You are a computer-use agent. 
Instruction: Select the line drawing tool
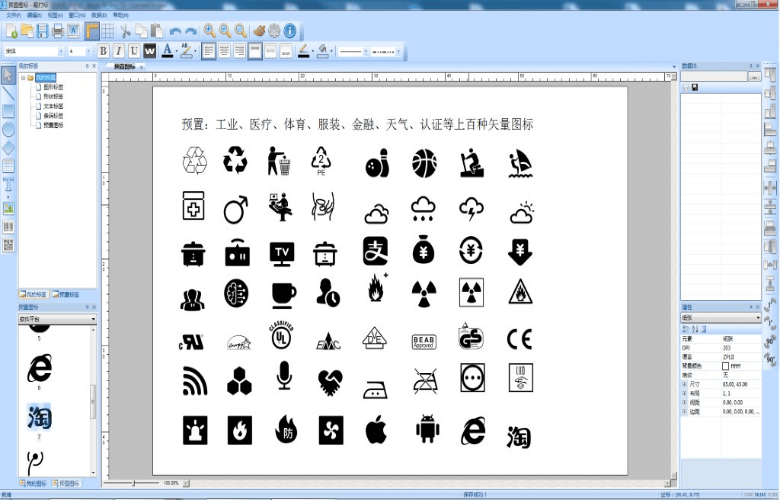(8, 94)
